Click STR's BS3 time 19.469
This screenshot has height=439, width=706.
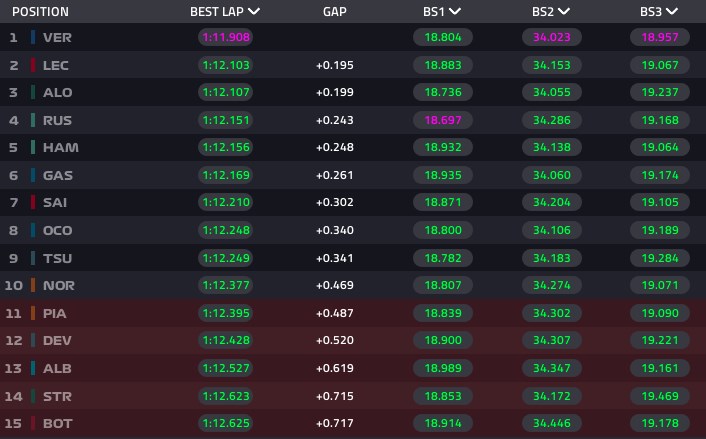pyautogui.click(x=660, y=396)
